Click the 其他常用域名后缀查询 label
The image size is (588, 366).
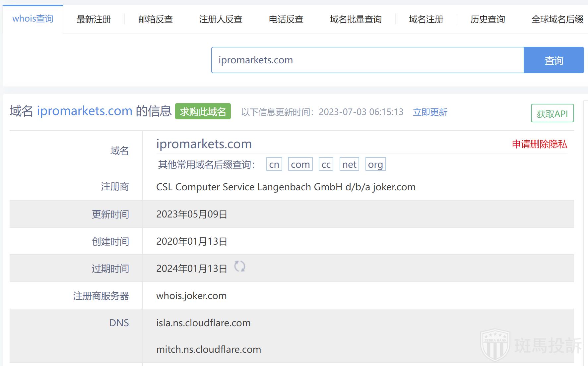coord(206,164)
